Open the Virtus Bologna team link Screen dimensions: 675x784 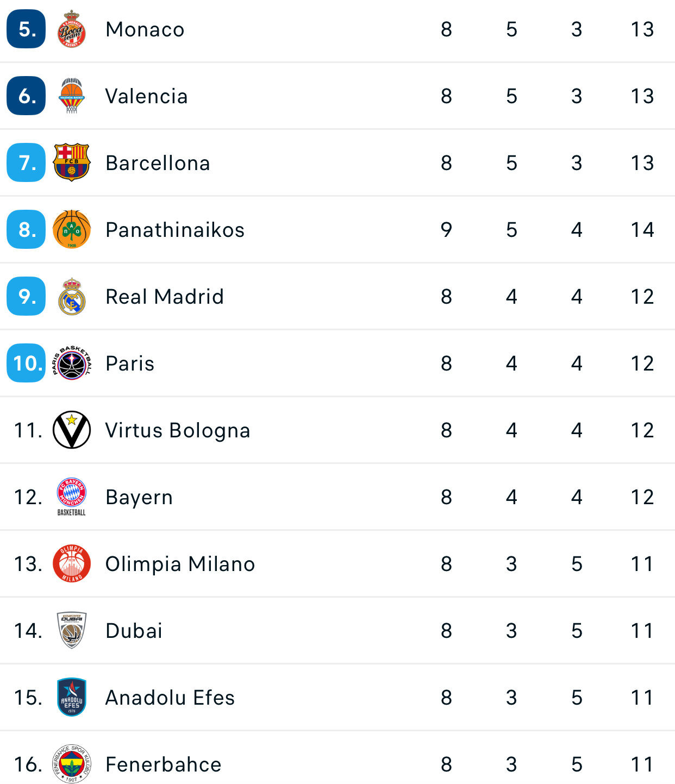click(x=178, y=430)
